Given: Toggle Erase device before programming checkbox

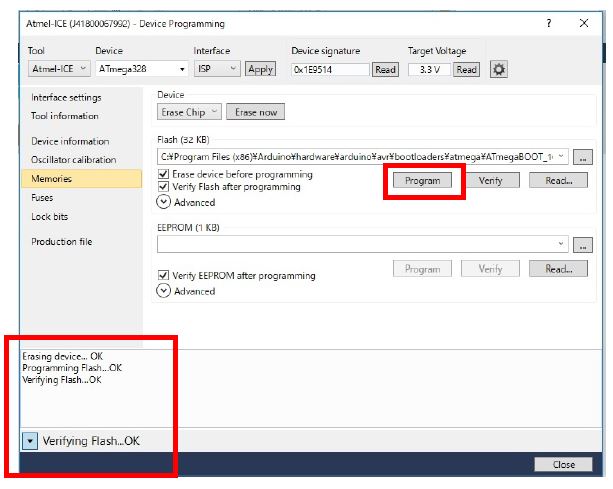Looking at the screenshot, I should pos(164,174).
